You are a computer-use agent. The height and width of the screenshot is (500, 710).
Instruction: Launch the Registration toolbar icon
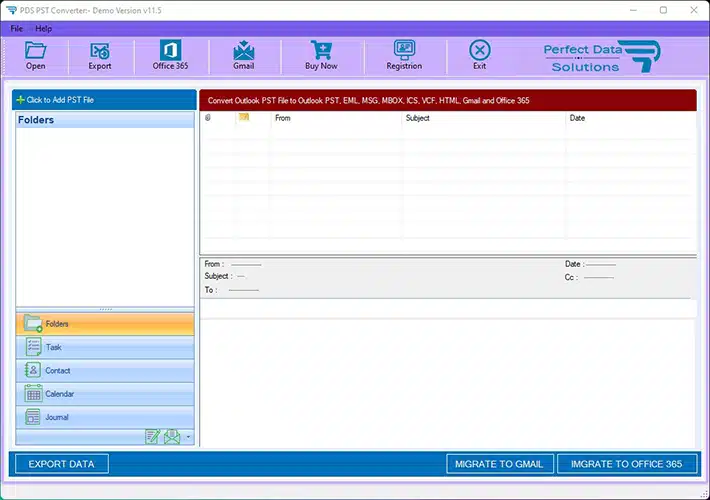tap(404, 55)
